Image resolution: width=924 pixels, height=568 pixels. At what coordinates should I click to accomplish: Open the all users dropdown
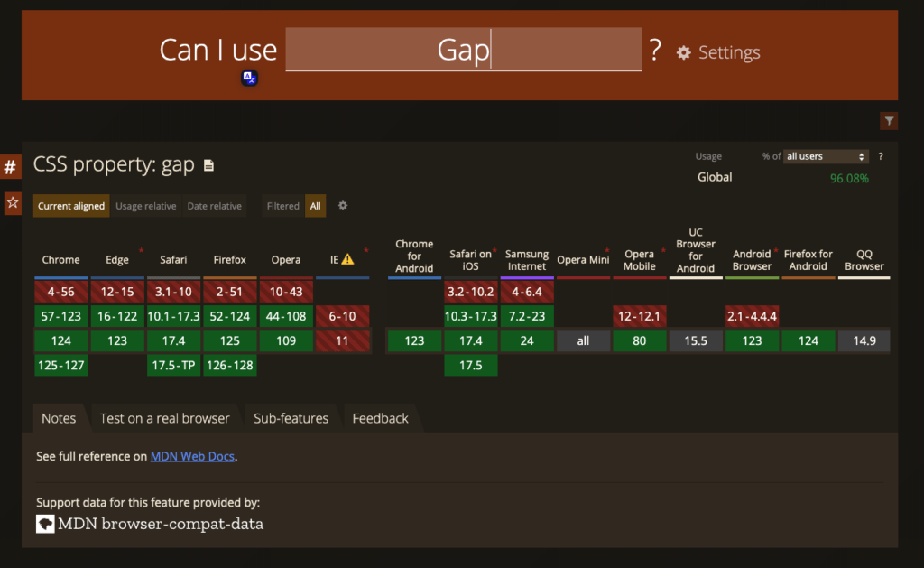[825, 156]
